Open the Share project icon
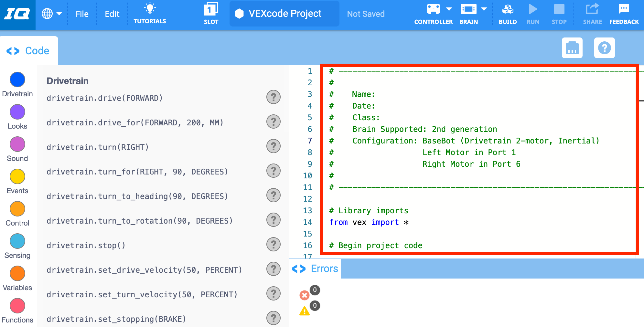 (592, 14)
